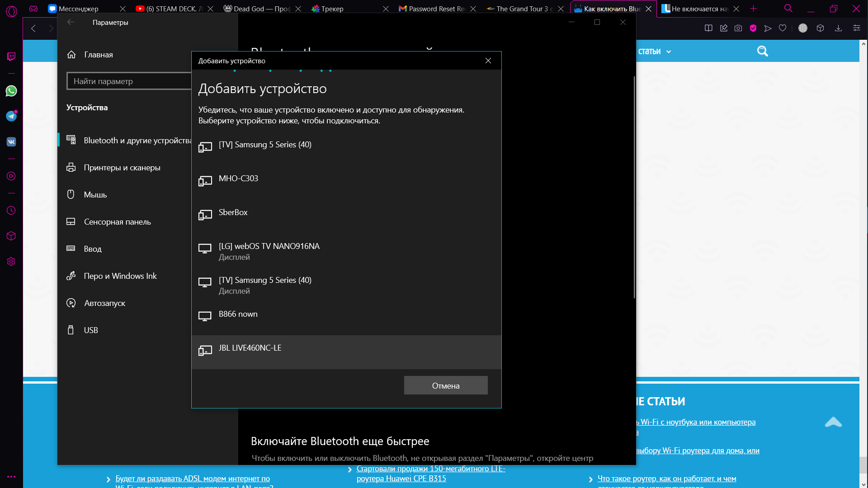Open the Opera main menu logo
Viewport: 868px width, 488px height.
11,11
